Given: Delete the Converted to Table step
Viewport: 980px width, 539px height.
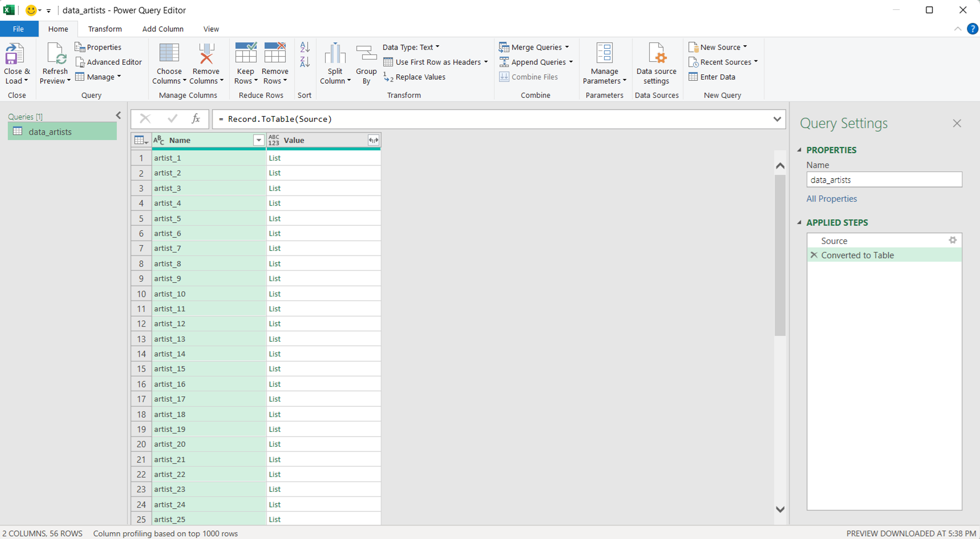Looking at the screenshot, I should pos(814,255).
